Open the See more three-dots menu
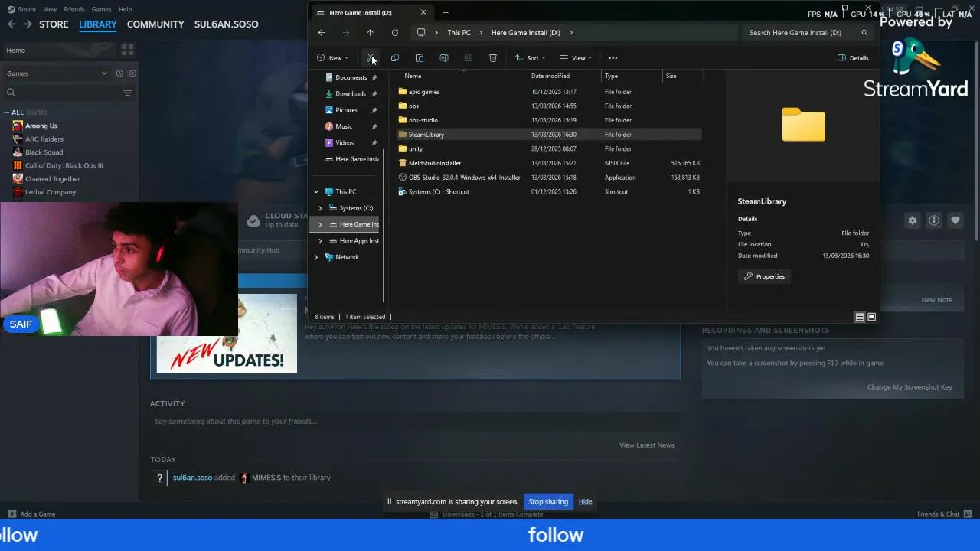 [x=612, y=58]
